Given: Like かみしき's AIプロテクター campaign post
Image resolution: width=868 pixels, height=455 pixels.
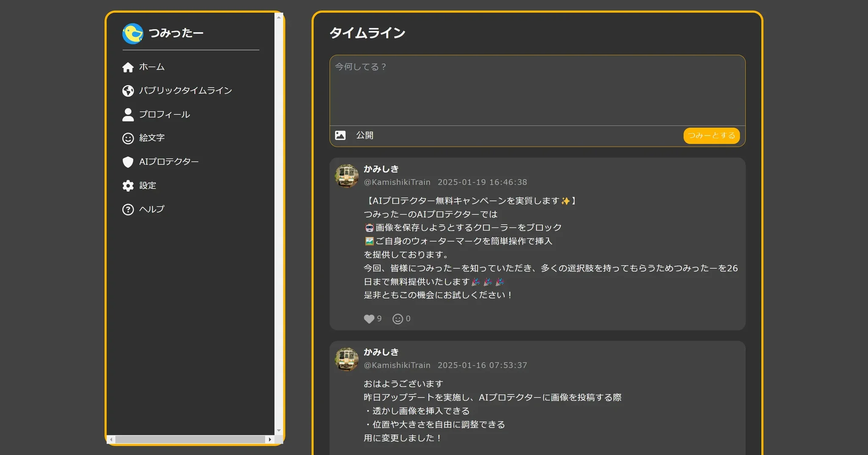Looking at the screenshot, I should (x=368, y=319).
